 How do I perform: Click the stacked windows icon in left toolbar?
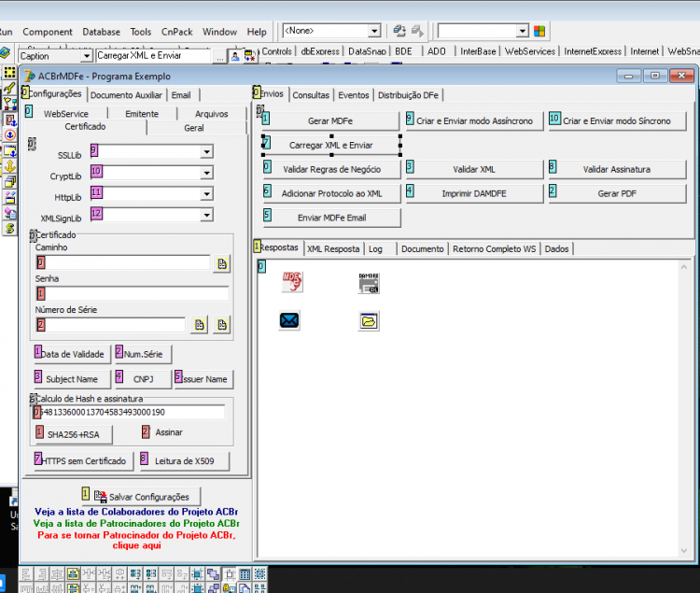coord(10,182)
